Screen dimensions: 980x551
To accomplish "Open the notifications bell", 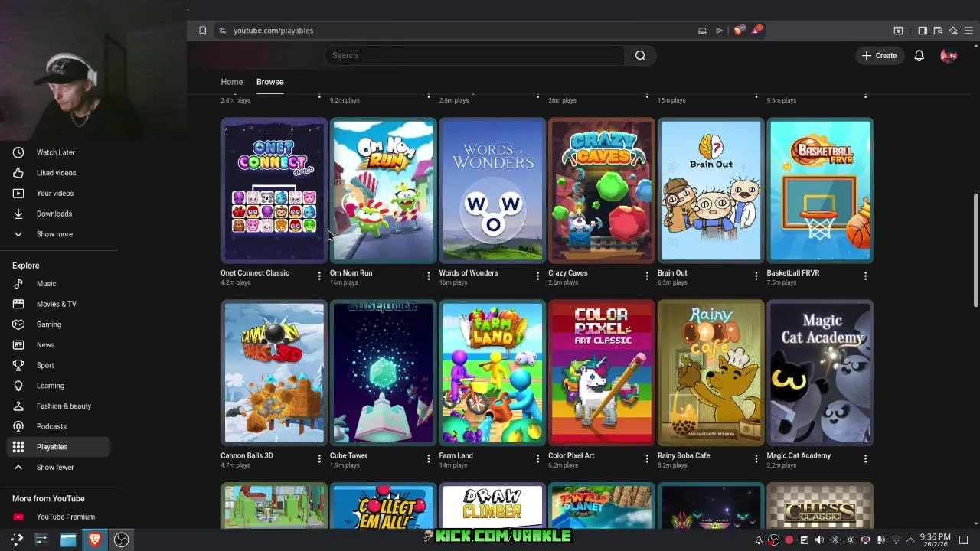I will coord(919,55).
